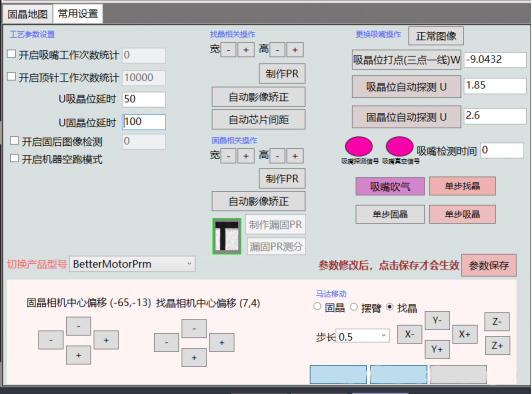Screen dimensions: 532x394
Task: Enable 开启吸嘴工作次数统计 checkbox
Action: pos(12,54)
